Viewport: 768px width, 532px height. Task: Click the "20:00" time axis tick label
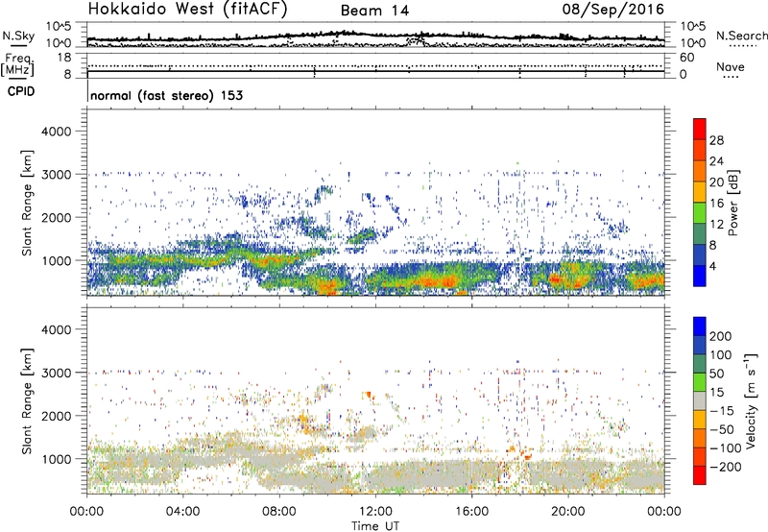tap(567, 512)
